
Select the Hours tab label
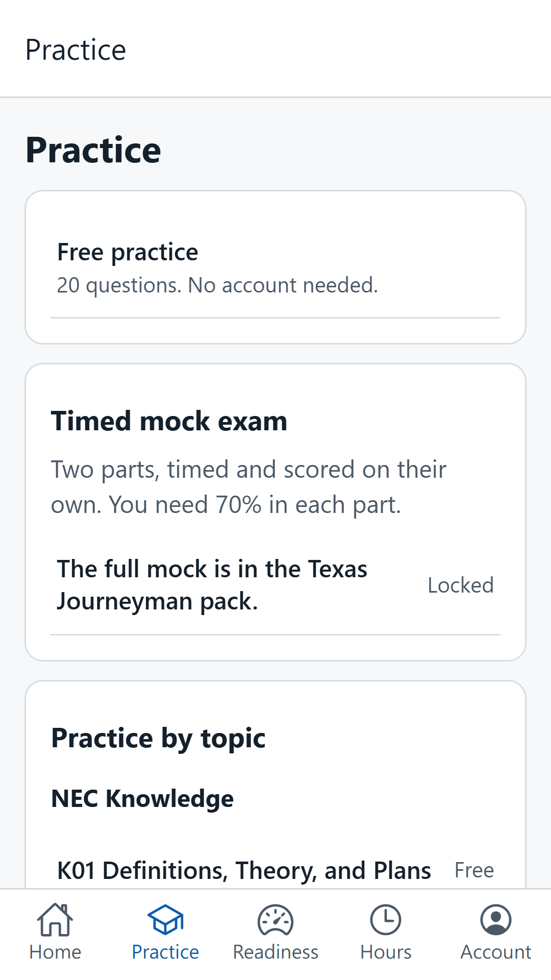386,952
